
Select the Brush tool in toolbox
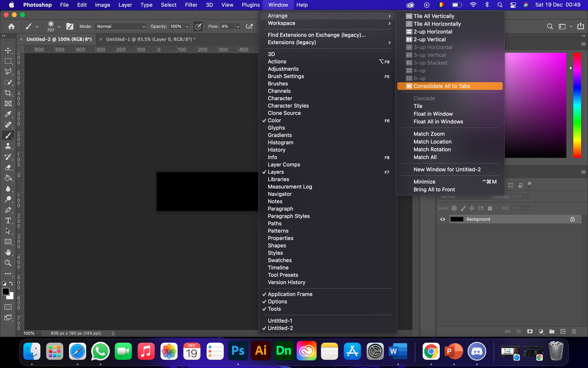point(8,136)
